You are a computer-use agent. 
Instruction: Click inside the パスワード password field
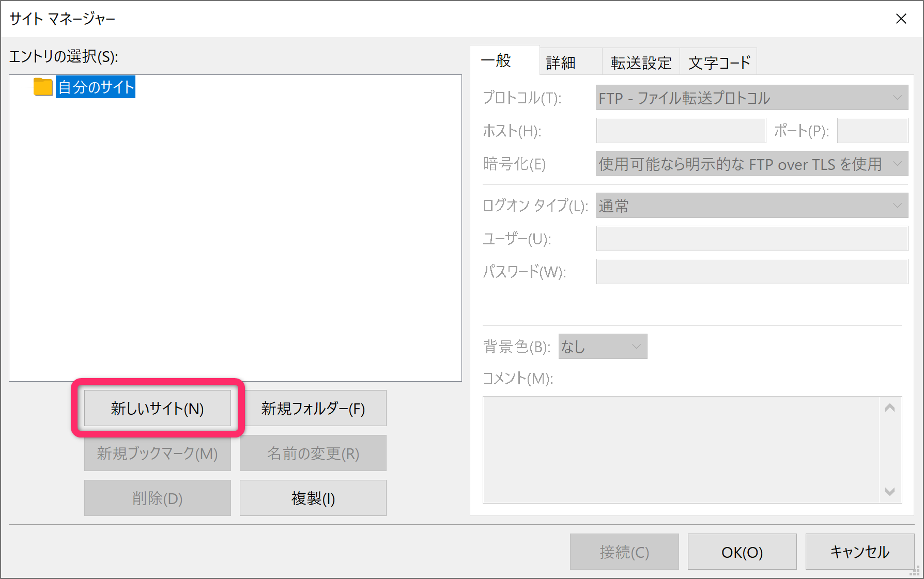pyautogui.click(x=751, y=272)
